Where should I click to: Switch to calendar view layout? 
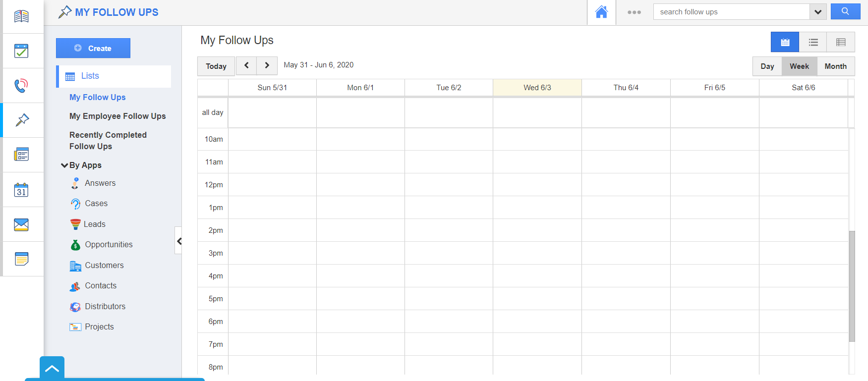click(x=785, y=42)
